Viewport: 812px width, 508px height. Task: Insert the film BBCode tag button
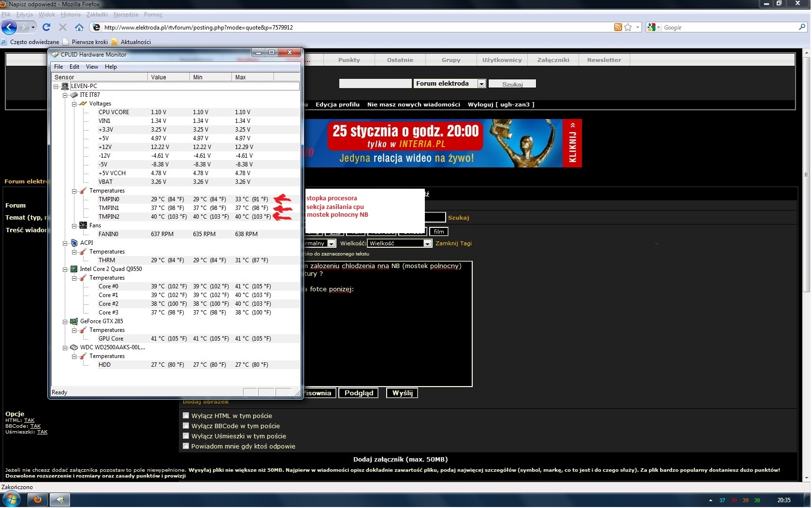click(439, 232)
